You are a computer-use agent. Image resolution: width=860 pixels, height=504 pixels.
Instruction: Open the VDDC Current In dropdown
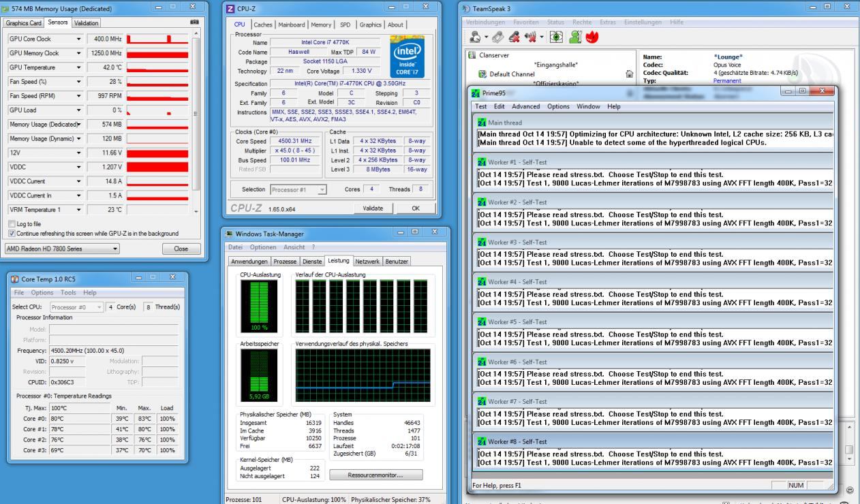80,195
